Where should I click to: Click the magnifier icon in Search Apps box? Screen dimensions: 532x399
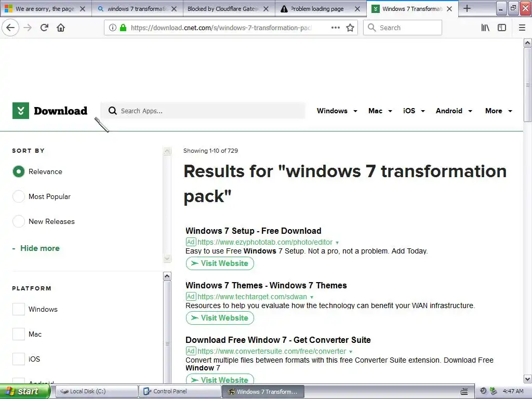[x=112, y=111]
